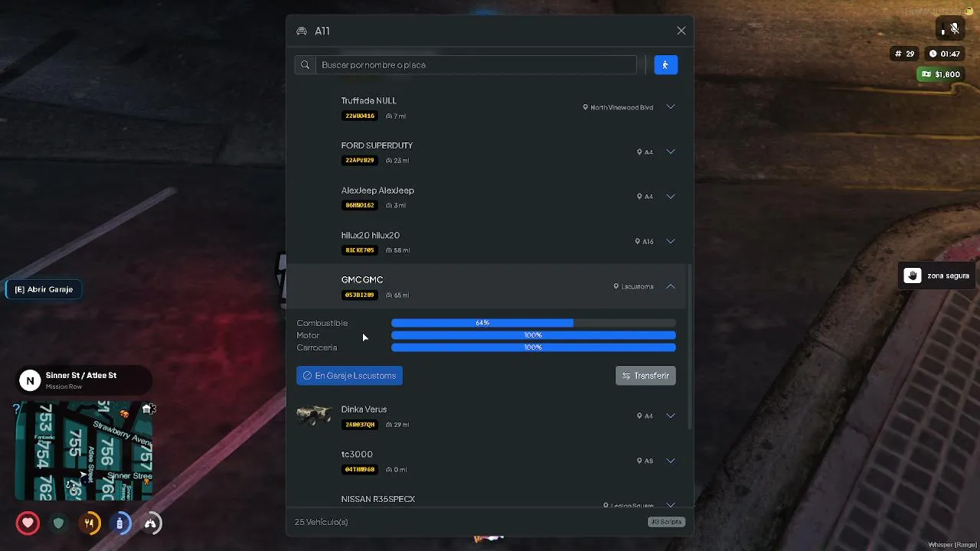
Task: Click the shield armor icon in HUD
Action: 58,523
